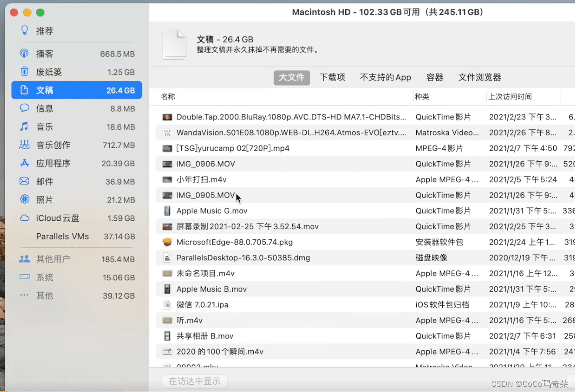Click the green zoom window button

click(40, 12)
